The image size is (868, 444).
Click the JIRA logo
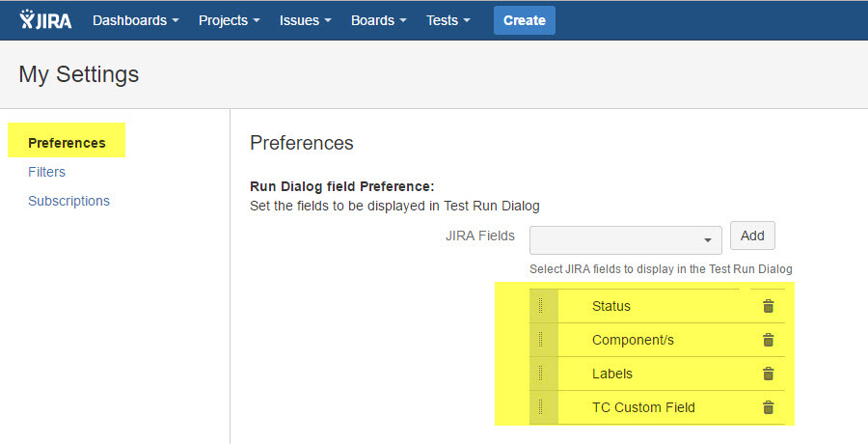[45, 20]
